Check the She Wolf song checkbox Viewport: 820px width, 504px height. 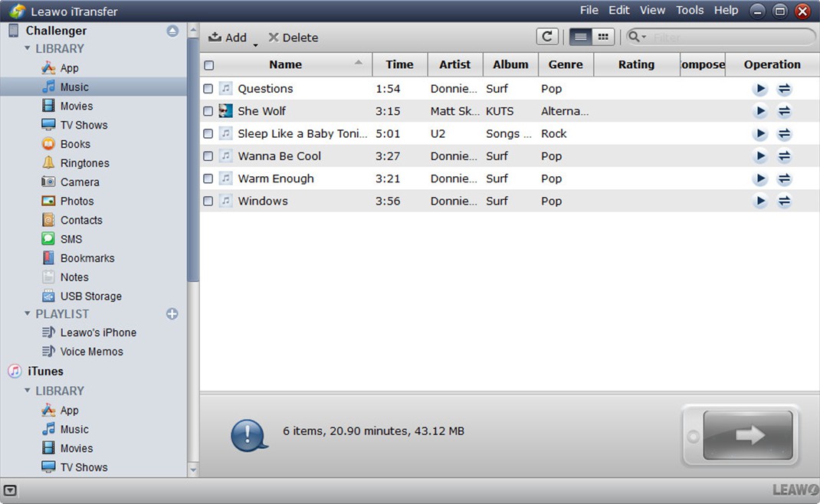(x=208, y=111)
